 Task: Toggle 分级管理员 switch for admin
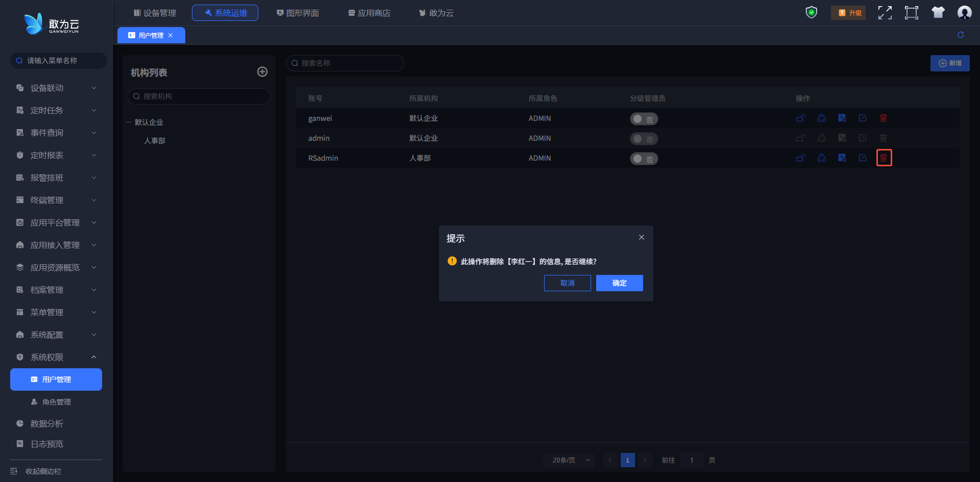pos(644,139)
